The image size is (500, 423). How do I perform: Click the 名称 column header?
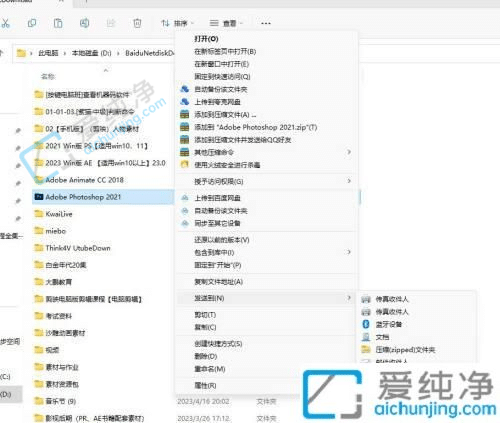coord(48,77)
